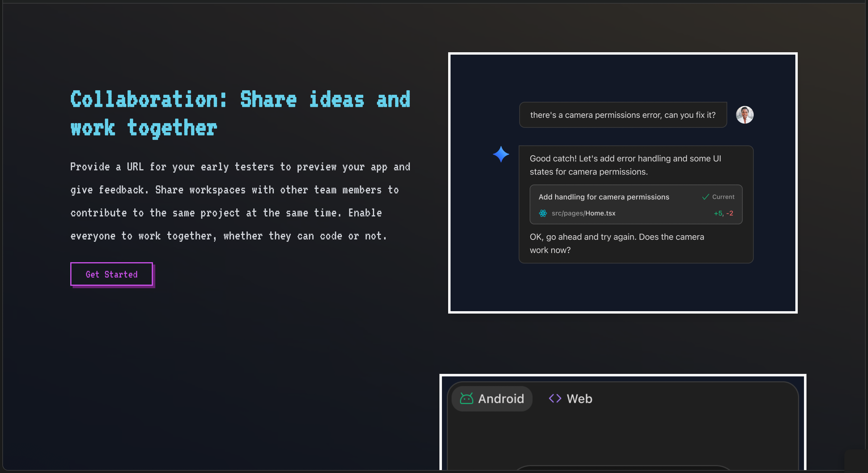Click the 'Good catch!' response text

(625, 165)
